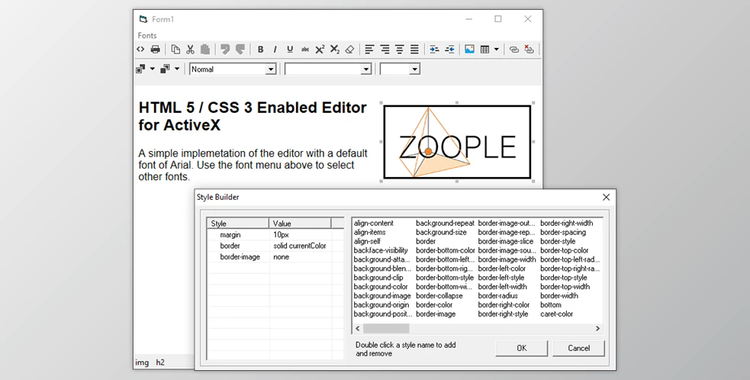Click the Insert Image icon

469,49
